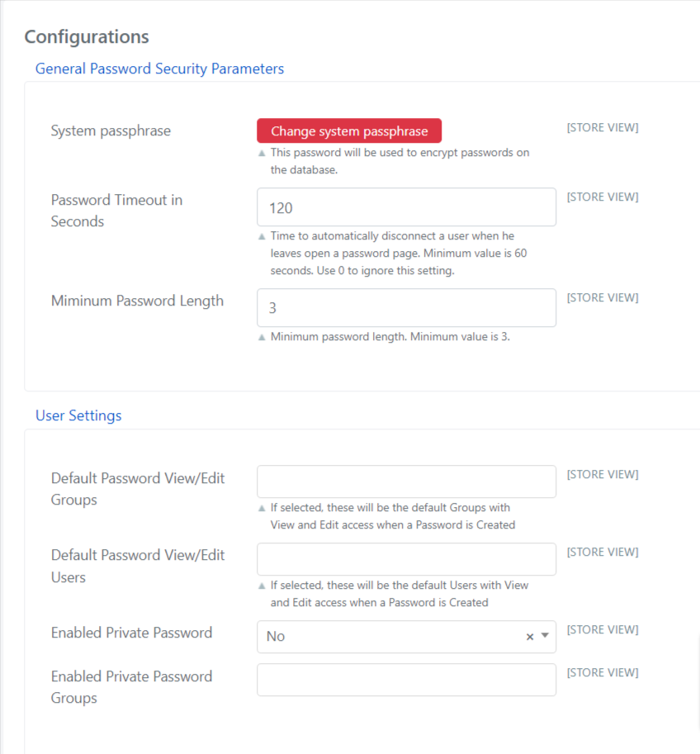Click the triangle hint icon under Password Timeout field

click(262, 236)
